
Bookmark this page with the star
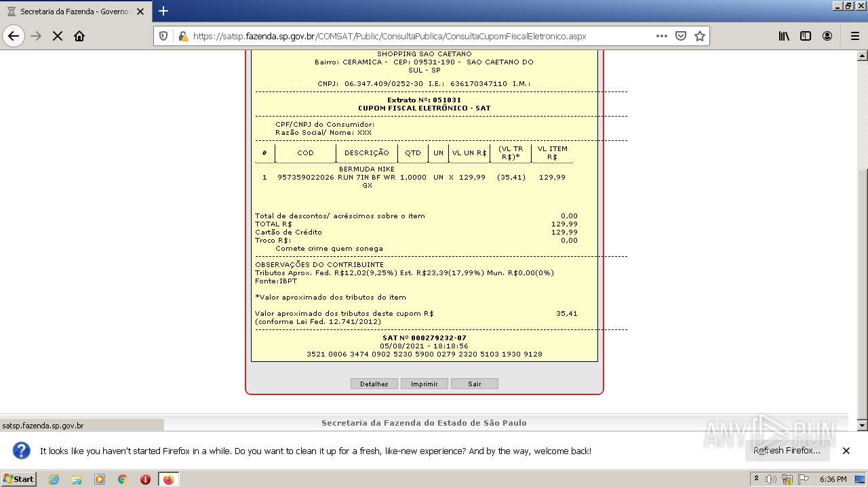pyautogui.click(x=700, y=36)
